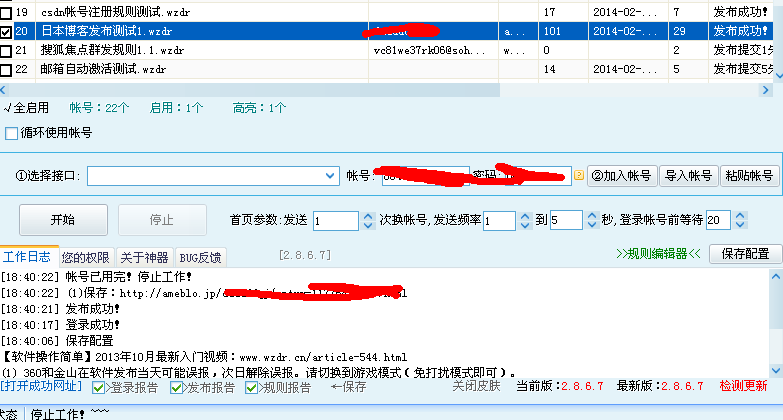Click the www.wzdr.cn/article-544.html log text
Screen dimensions: 783x420
coord(323,358)
